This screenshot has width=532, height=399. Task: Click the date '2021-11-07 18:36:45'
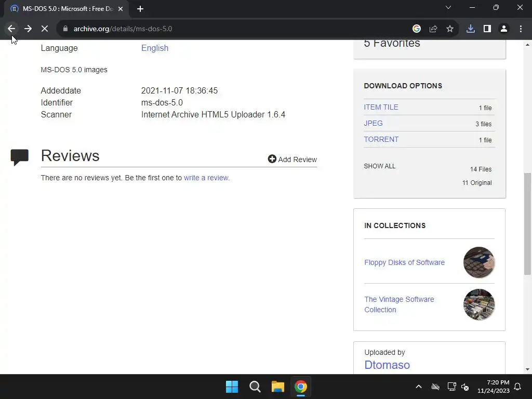coord(179,90)
